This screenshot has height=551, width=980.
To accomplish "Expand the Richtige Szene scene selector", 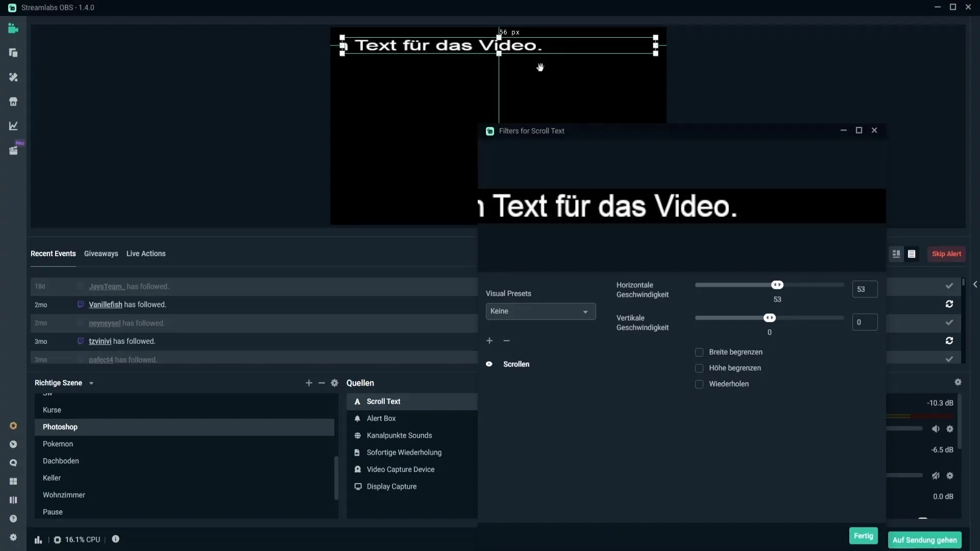I will click(91, 383).
